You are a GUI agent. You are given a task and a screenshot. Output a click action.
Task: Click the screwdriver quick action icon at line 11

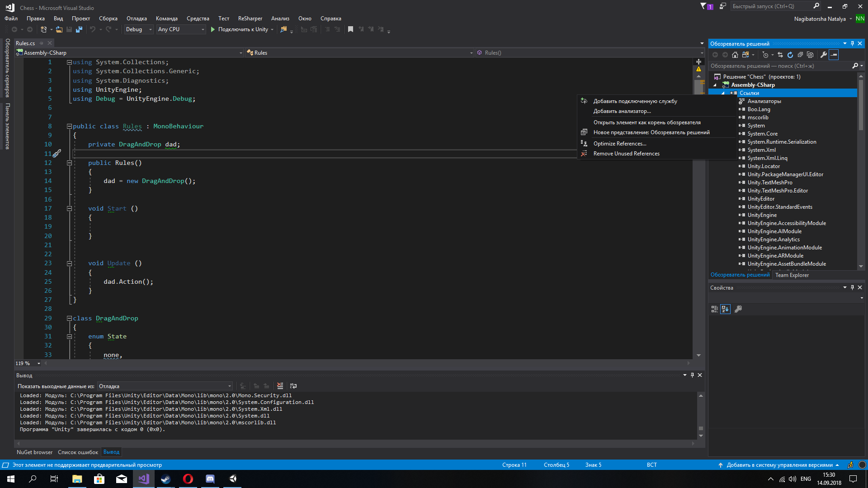click(57, 154)
